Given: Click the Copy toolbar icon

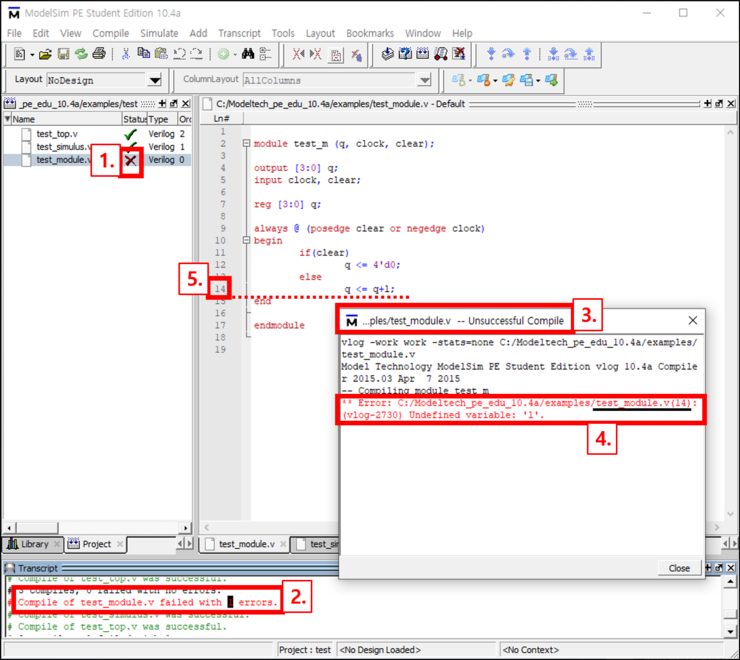Looking at the screenshot, I should (143, 54).
